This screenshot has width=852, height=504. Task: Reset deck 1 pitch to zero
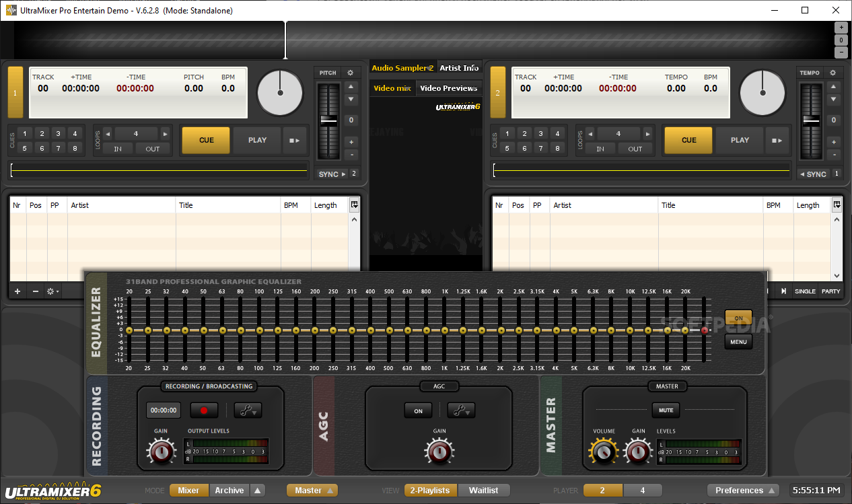351,120
